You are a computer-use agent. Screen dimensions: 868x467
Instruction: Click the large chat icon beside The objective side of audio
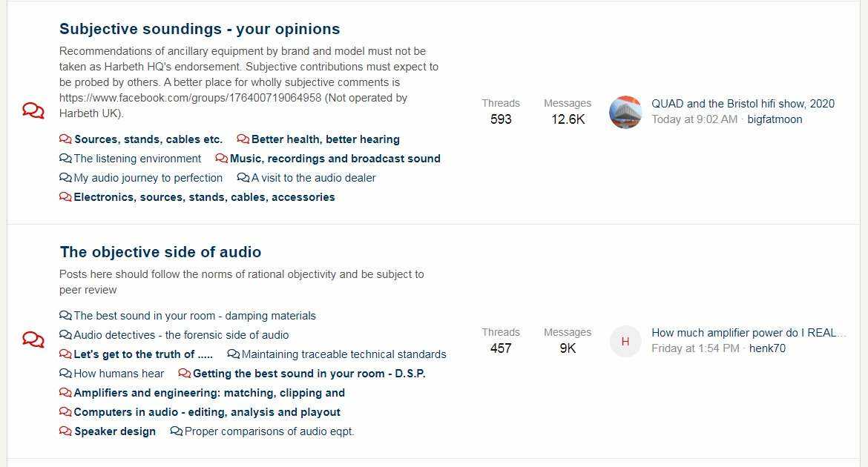coord(33,340)
